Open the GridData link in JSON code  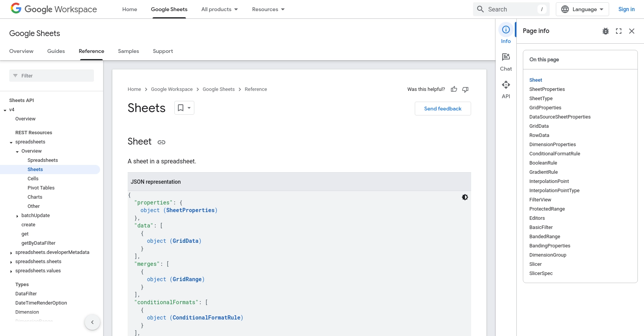point(186,241)
